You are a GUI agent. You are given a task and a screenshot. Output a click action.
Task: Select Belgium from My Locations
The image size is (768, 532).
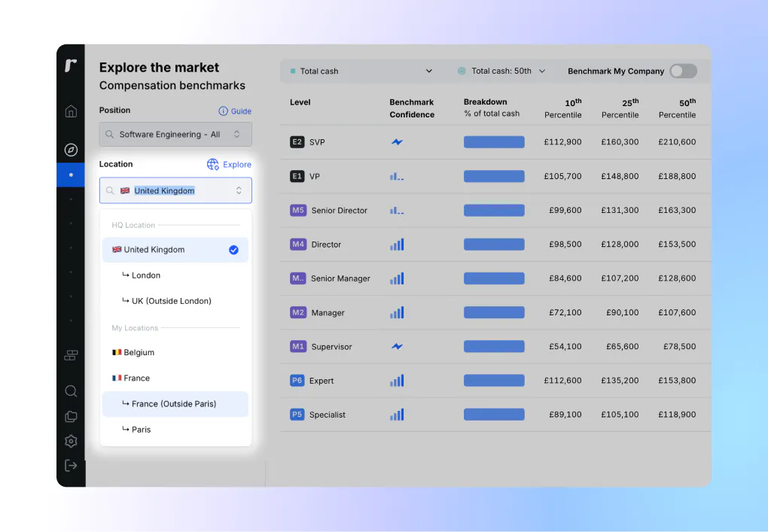[x=139, y=353]
